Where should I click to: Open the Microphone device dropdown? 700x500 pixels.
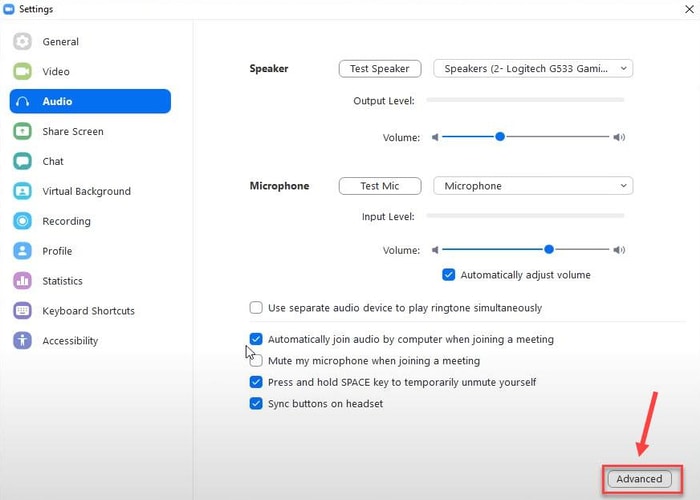click(x=533, y=186)
